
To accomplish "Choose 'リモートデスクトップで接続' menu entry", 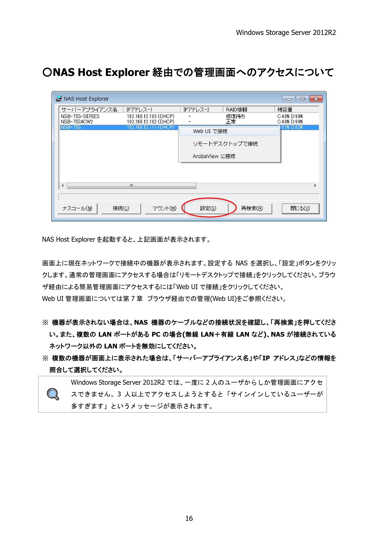I will (230, 144).
